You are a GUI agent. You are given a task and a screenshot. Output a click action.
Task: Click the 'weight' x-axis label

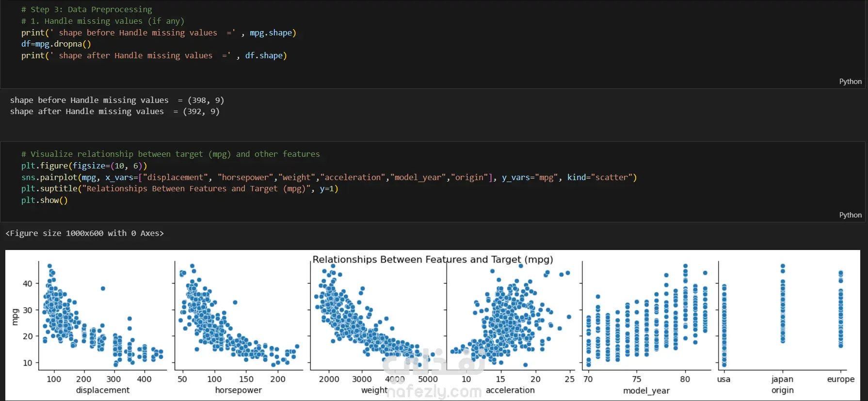(374, 390)
